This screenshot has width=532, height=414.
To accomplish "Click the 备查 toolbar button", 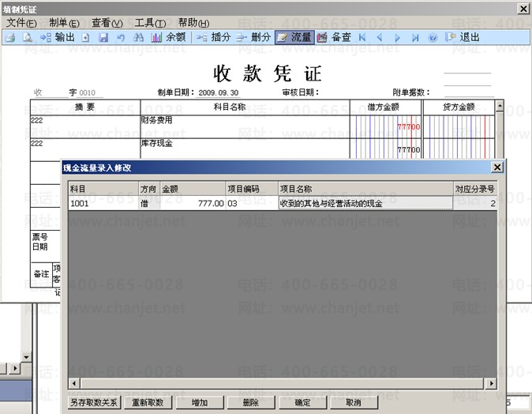I will [x=334, y=37].
